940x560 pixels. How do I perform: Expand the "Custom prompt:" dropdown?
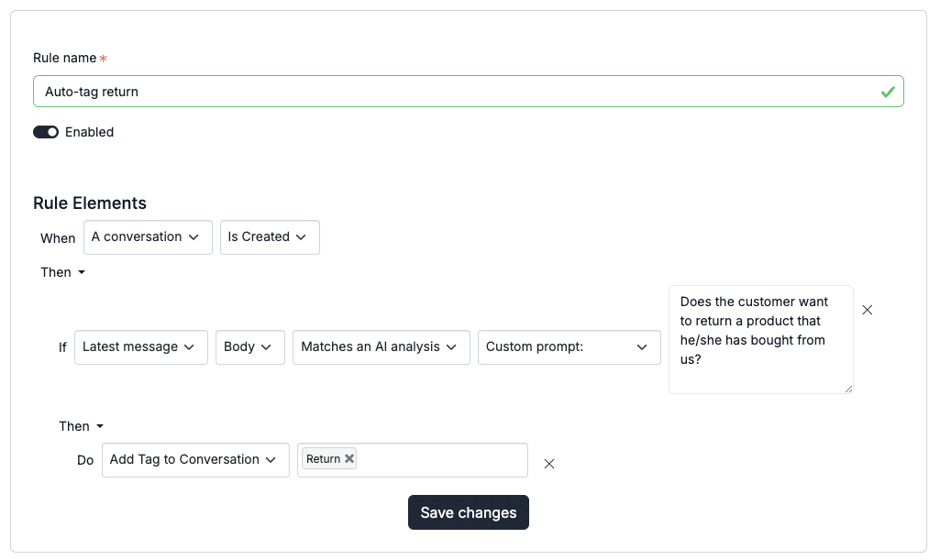(569, 347)
